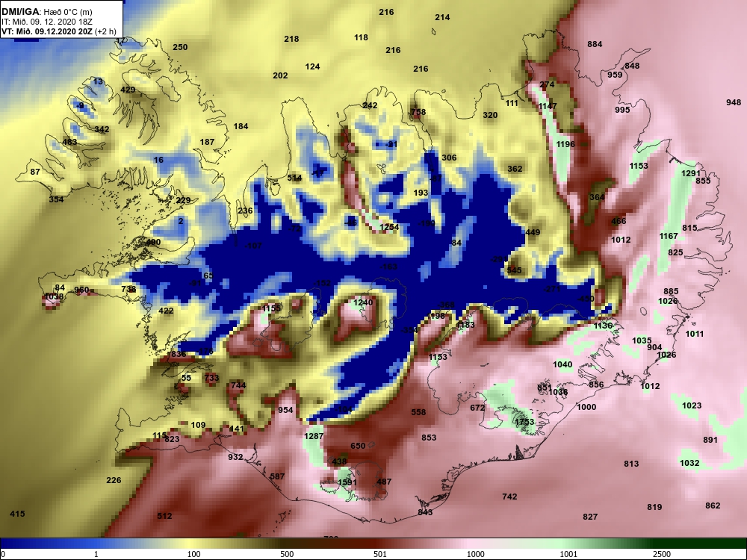Click the height value 836
747x560 pixels.
click(179, 354)
